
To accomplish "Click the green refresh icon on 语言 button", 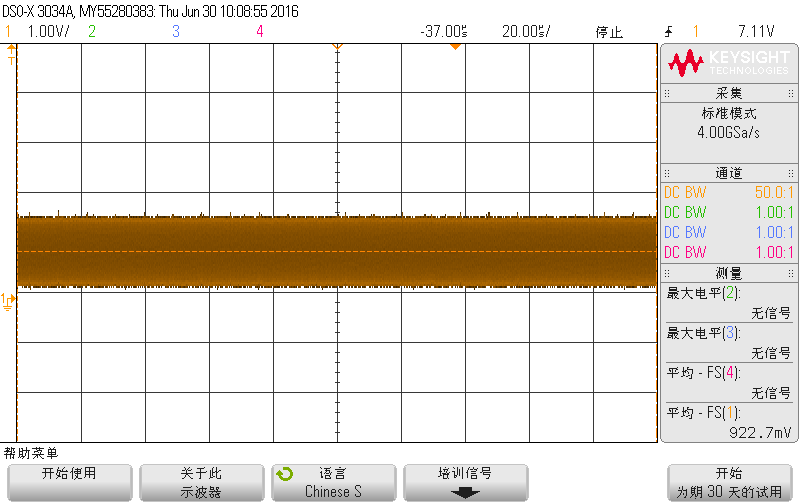I will 285,474.
